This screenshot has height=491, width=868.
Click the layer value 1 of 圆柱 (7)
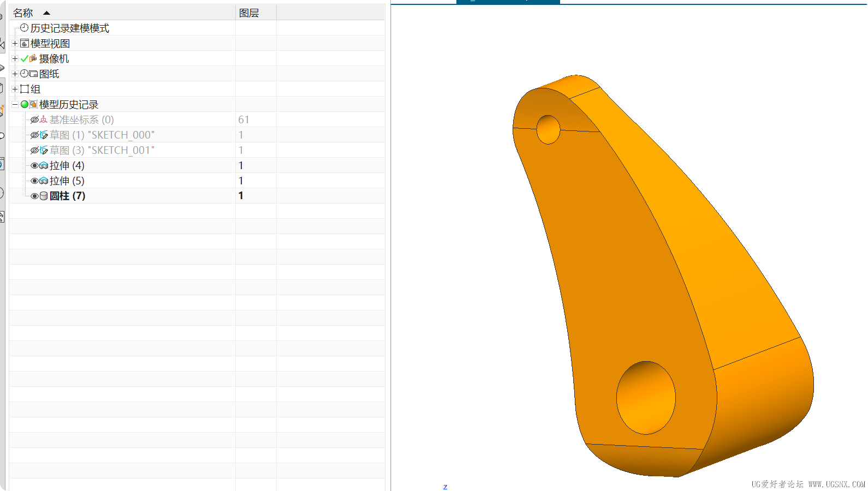point(241,196)
